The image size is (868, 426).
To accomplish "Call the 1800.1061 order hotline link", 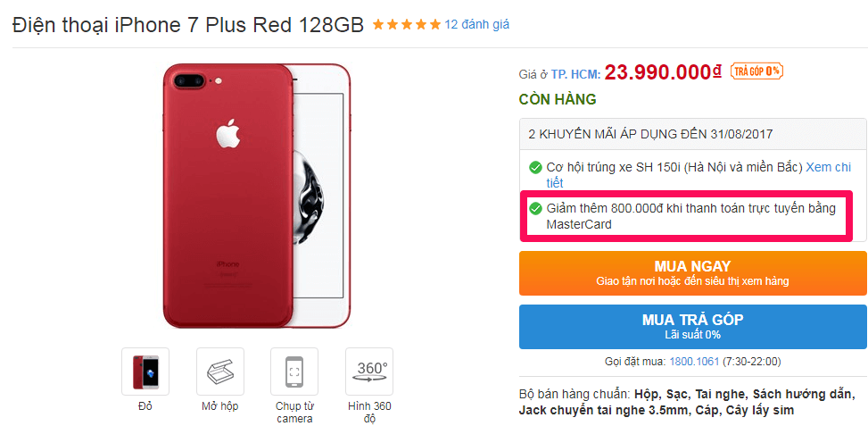I will 694,362.
